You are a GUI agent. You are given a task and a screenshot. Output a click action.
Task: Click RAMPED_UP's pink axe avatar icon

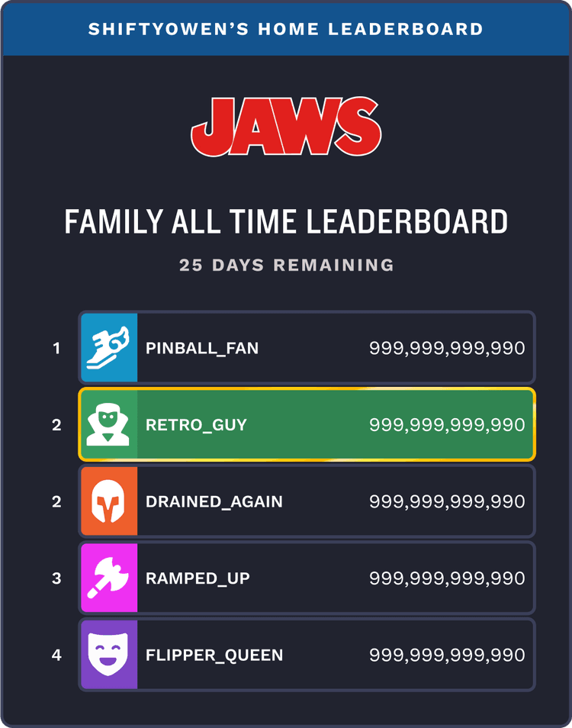point(109,578)
